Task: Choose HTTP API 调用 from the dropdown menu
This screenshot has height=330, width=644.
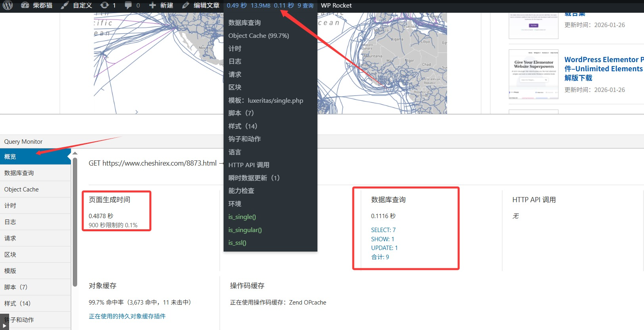Action: tap(249, 165)
